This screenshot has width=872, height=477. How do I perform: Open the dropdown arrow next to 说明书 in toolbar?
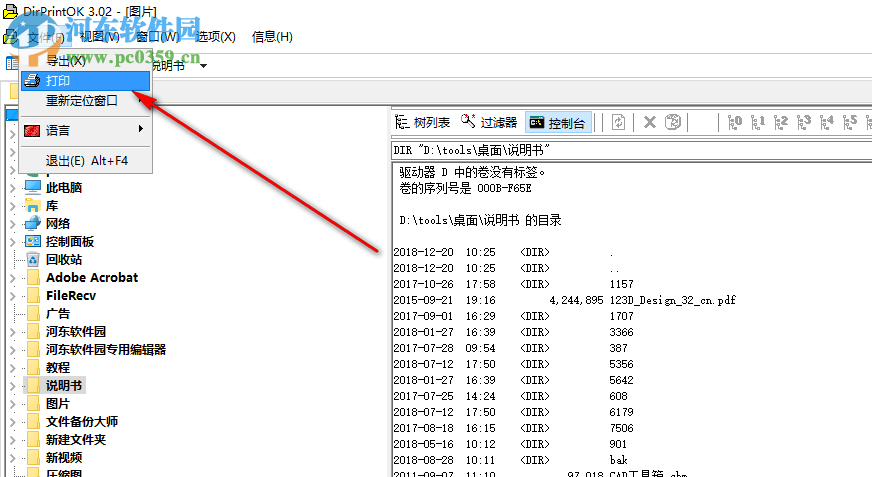[204, 66]
